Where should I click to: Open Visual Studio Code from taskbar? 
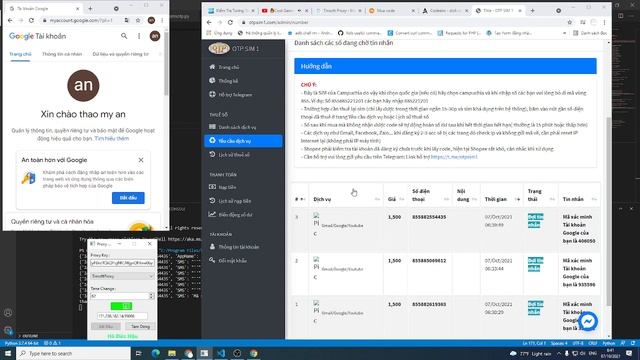coord(221,353)
